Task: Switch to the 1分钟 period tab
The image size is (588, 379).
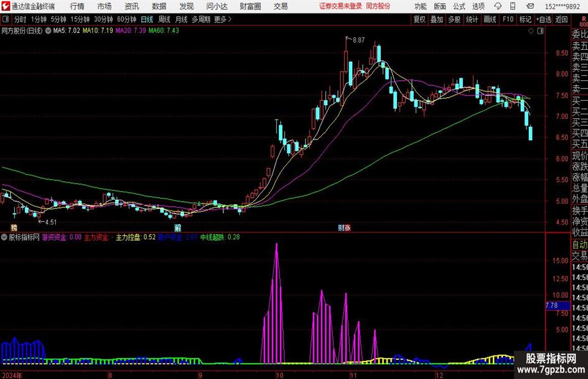Action: pyautogui.click(x=38, y=19)
